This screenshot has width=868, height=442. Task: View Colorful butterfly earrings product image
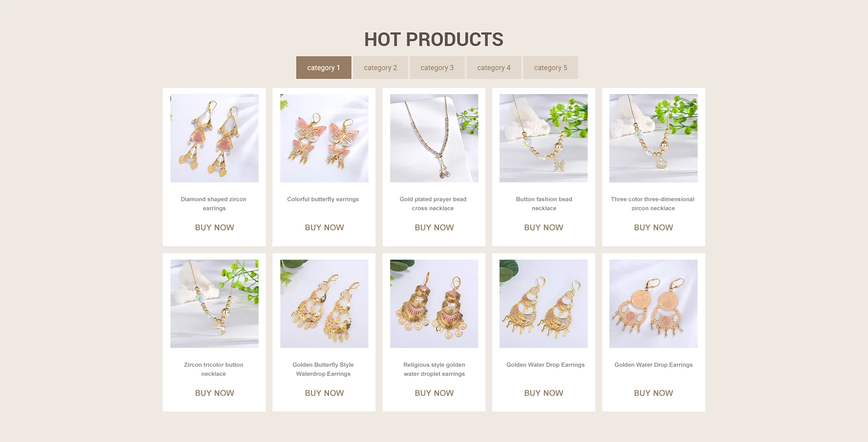(324, 138)
